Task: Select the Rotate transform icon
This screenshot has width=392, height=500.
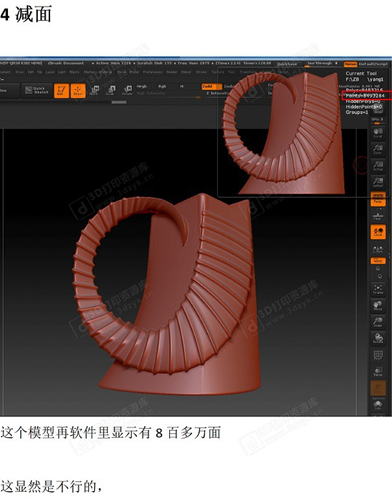Action: 127,90
